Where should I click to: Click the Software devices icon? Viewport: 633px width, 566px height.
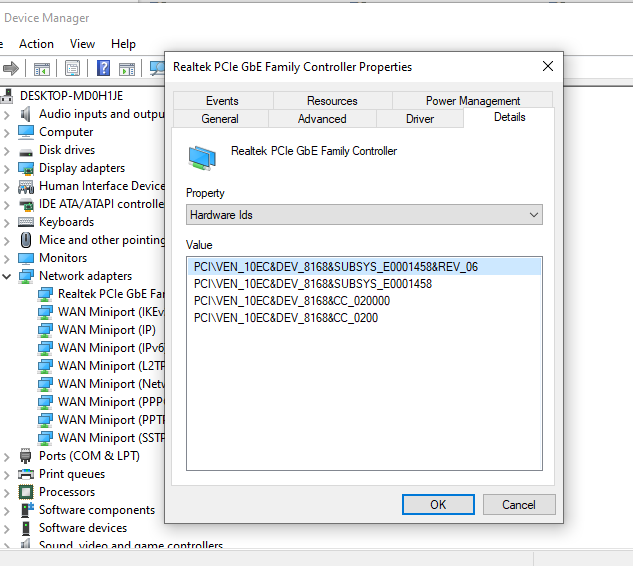(26, 528)
